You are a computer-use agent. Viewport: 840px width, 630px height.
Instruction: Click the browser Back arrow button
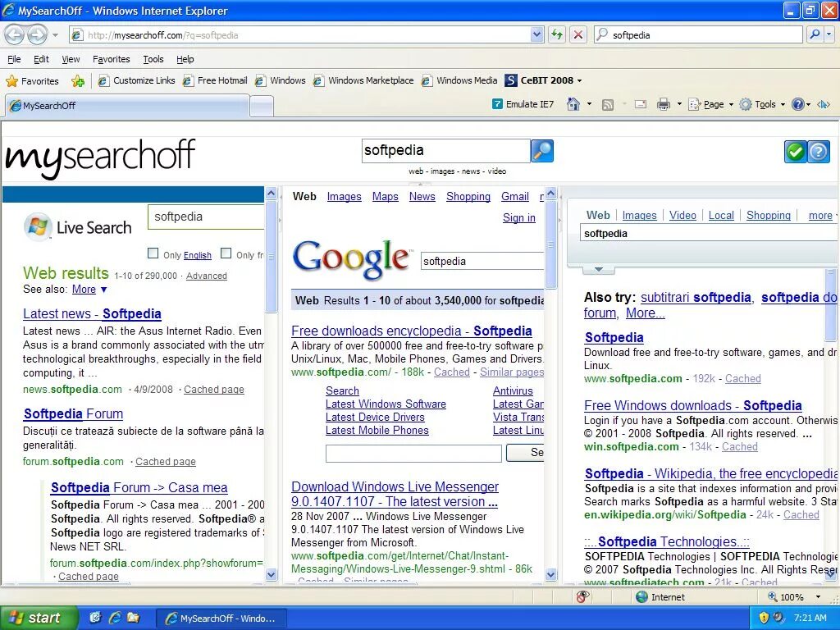click(x=15, y=35)
